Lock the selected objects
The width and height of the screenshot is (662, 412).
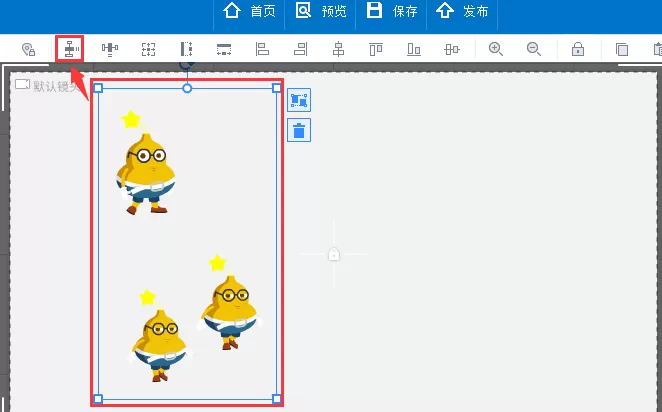pos(578,49)
